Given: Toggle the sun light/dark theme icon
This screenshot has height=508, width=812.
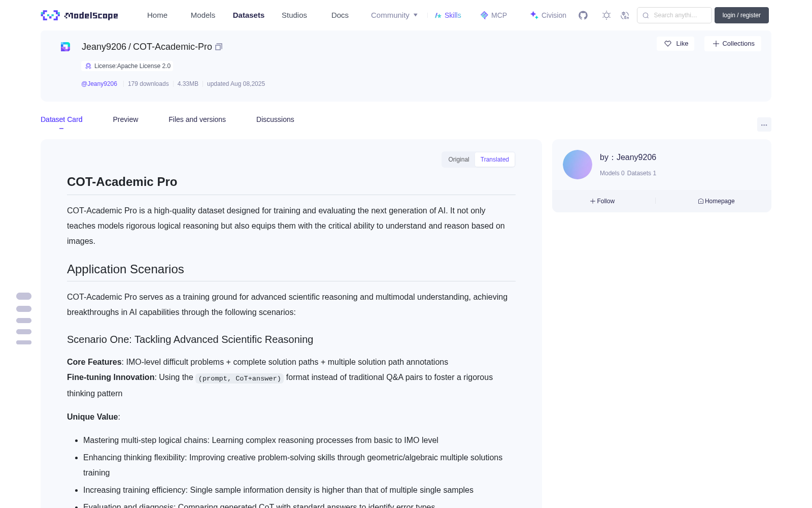Looking at the screenshot, I should 606,15.
